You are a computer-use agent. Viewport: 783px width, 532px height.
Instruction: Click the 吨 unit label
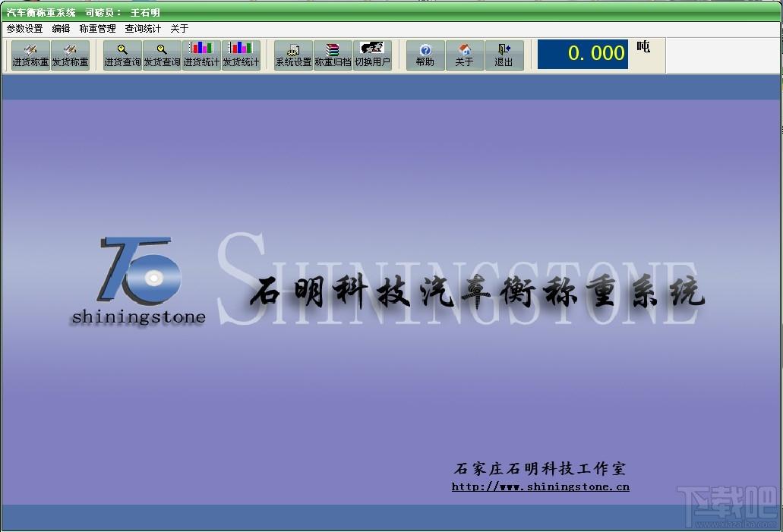[x=643, y=47]
